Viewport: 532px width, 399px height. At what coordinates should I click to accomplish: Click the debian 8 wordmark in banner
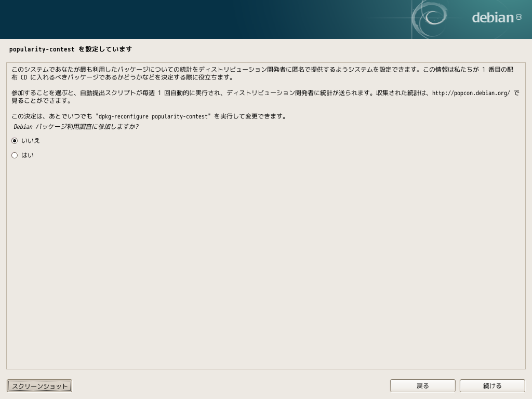pyautogui.click(x=496, y=18)
